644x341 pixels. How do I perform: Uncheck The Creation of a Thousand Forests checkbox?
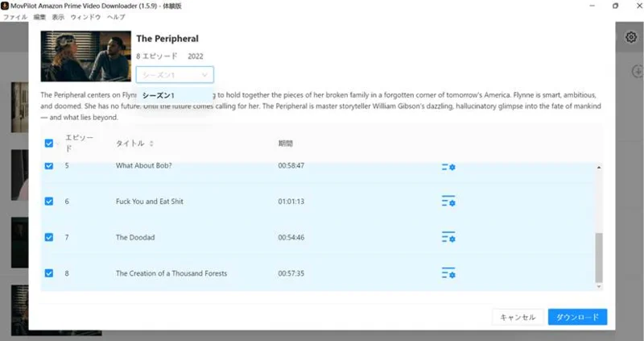49,273
